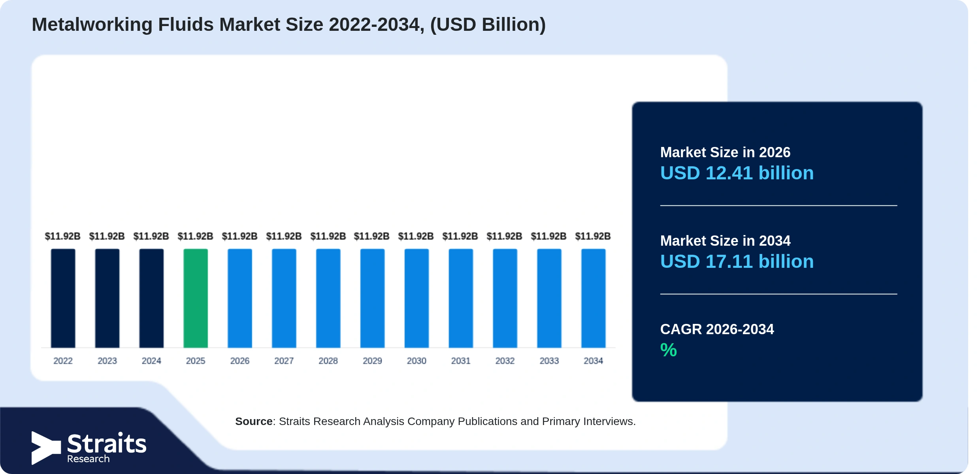Click the green 2025 bar
Screen dimensions: 980x474
coord(196,298)
